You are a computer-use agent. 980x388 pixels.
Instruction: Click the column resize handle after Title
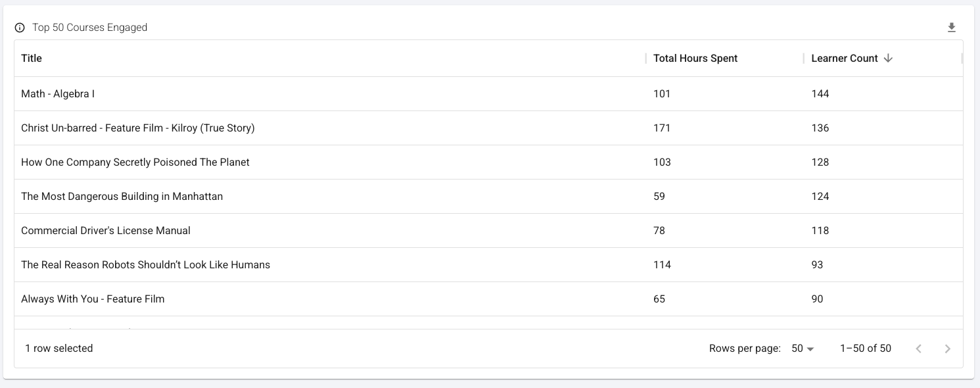[x=645, y=59]
